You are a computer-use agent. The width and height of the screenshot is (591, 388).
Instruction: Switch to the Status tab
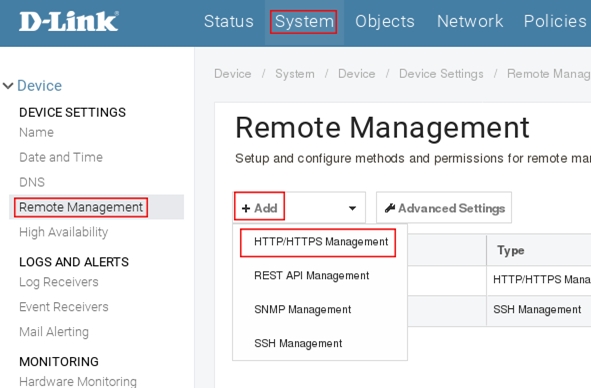tap(228, 21)
